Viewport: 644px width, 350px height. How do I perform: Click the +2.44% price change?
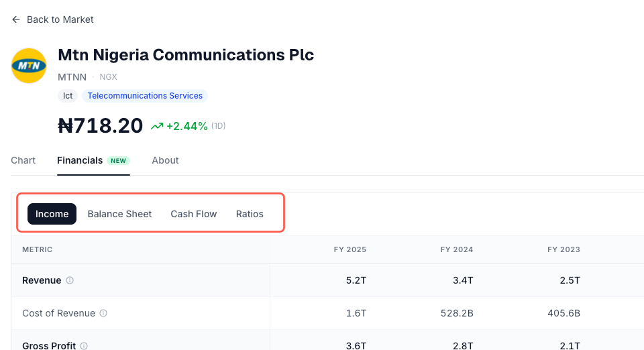[x=187, y=126]
